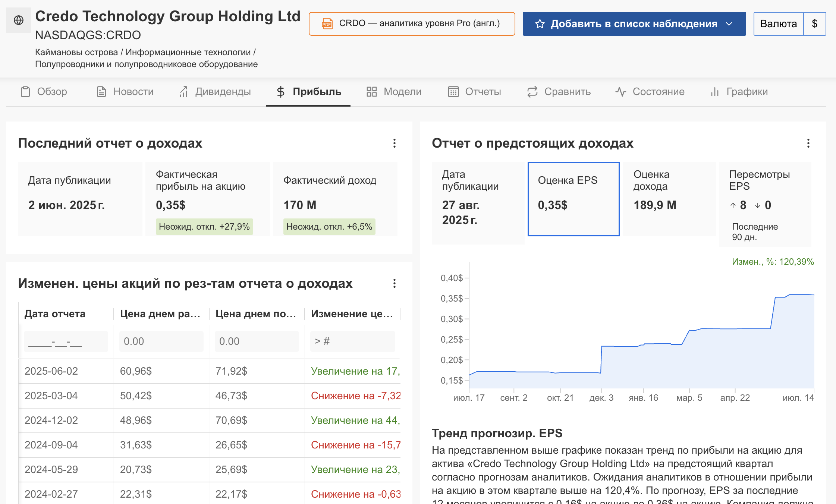Switch to the Модели tab
Screen dimensions: 836x504
click(394, 92)
